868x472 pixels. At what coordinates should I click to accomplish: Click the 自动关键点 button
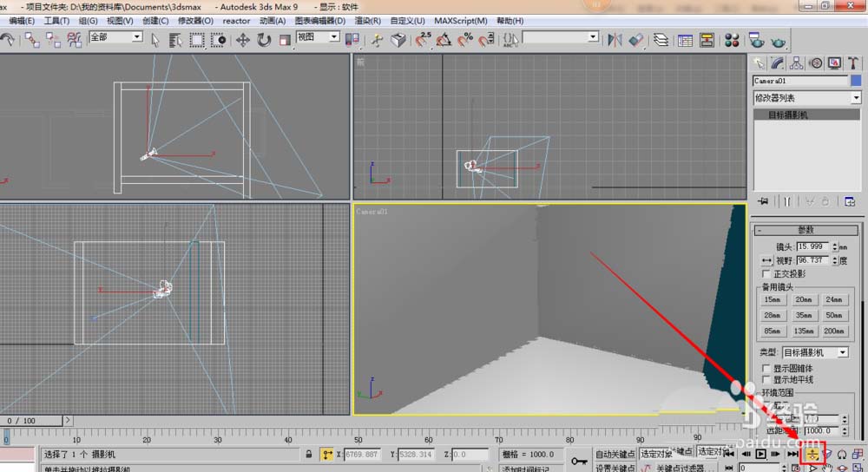615,454
